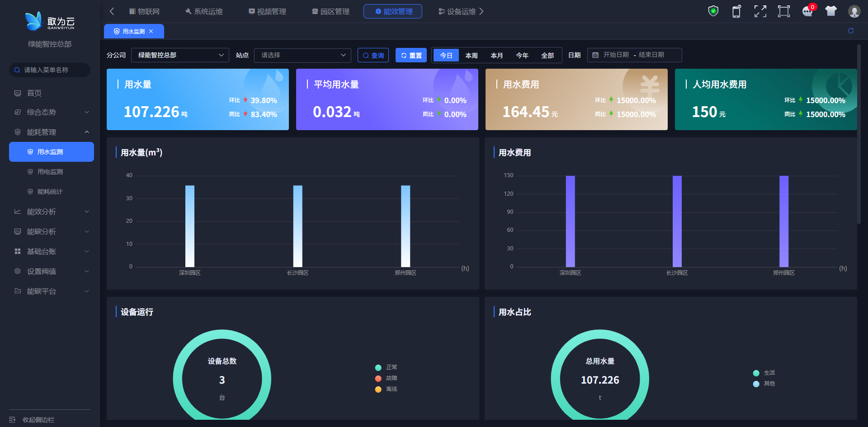This screenshot has width=868, height=427.
Task: Toggle the 离线 legend item
Action: (386, 389)
